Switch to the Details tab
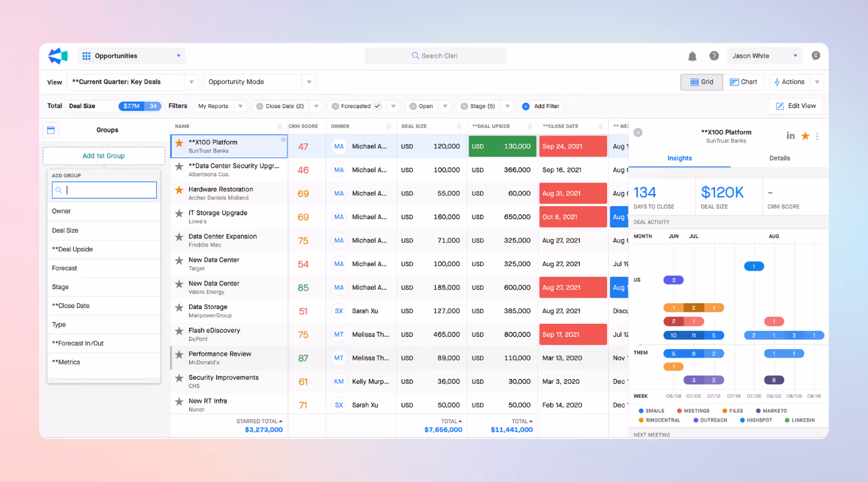868x482 pixels. [779, 158]
